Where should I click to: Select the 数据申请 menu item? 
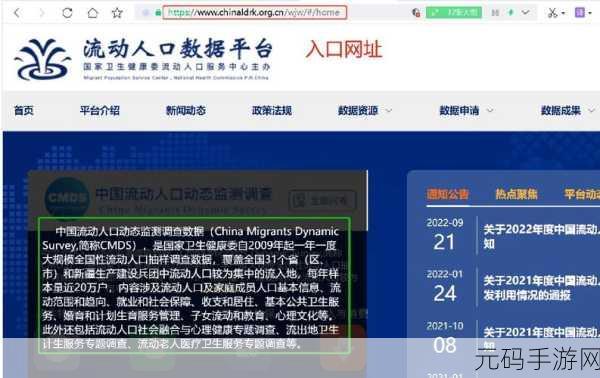[459, 111]
